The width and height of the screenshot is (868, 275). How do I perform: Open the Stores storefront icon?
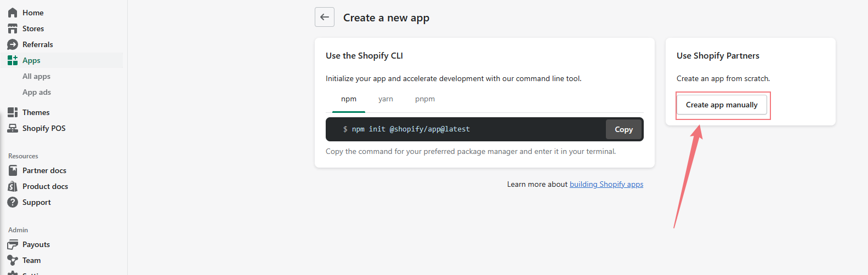(x=13, y=28)
